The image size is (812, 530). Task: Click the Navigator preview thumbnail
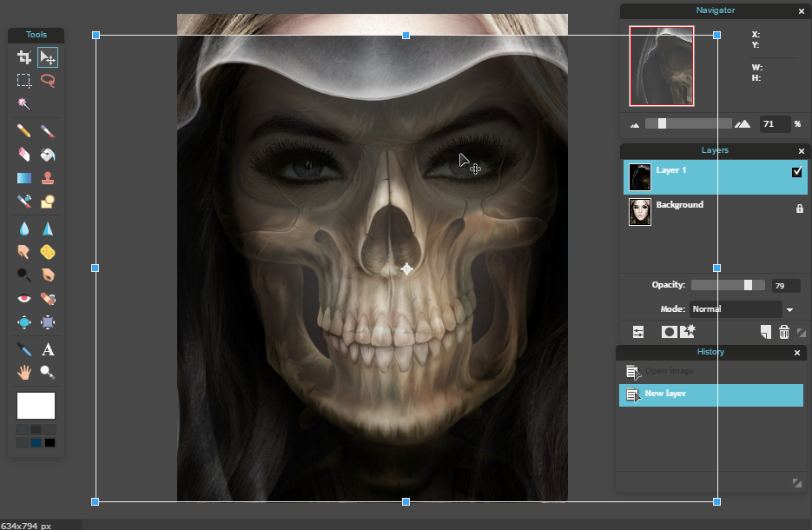pos(661,66)
